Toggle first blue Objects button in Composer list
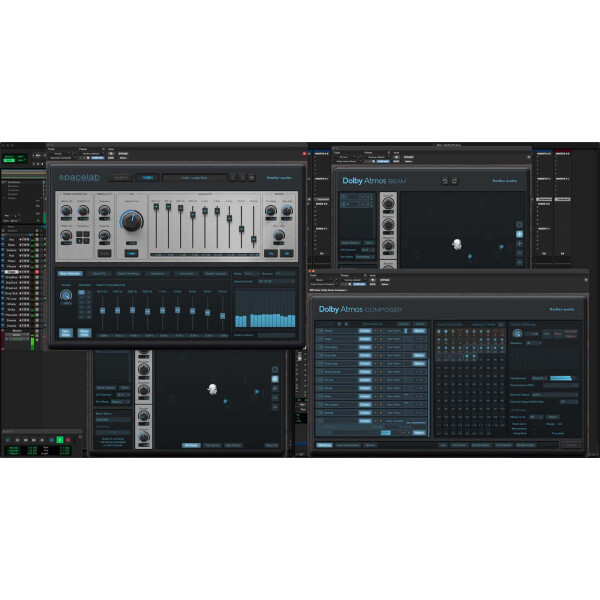600x600 pixels. [x=419, y=331]
